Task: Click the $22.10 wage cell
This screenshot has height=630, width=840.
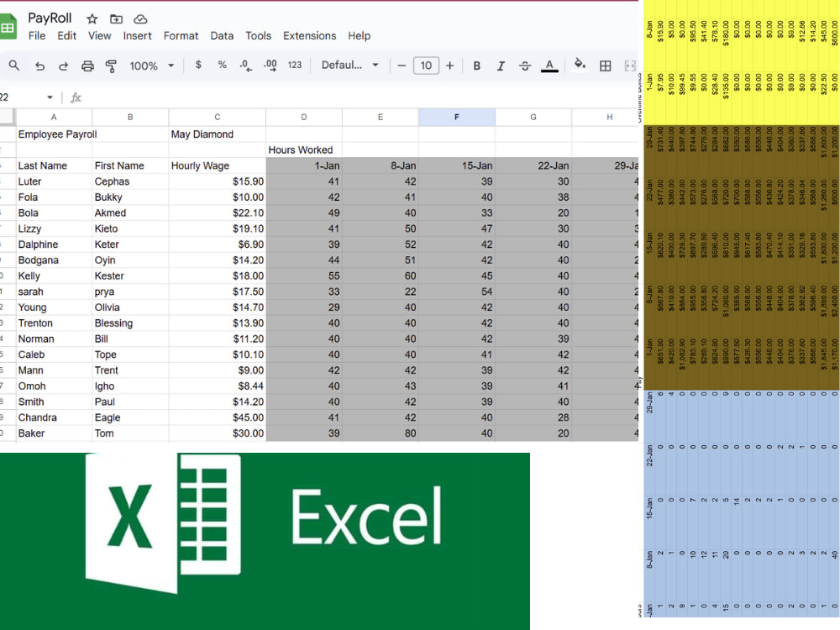Action: click(217, 213)
